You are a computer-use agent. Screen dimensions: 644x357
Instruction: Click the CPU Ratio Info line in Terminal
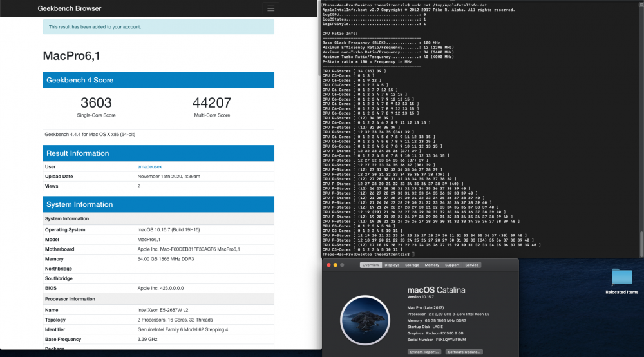(x=340, y=34)
